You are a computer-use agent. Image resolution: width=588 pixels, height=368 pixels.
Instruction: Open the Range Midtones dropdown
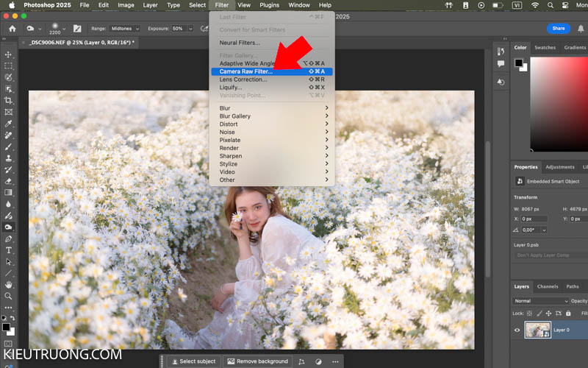click(125, 29)
